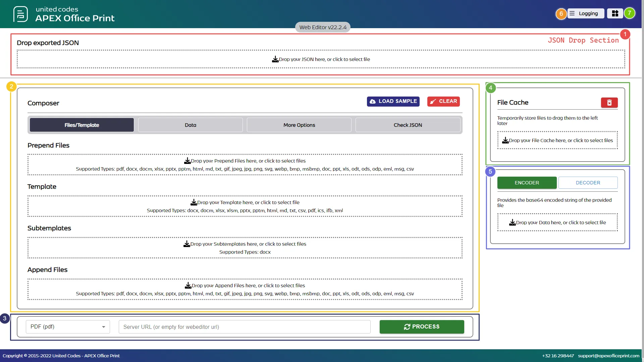Click the download icon in JSON drop zone

tap(275, 59)
